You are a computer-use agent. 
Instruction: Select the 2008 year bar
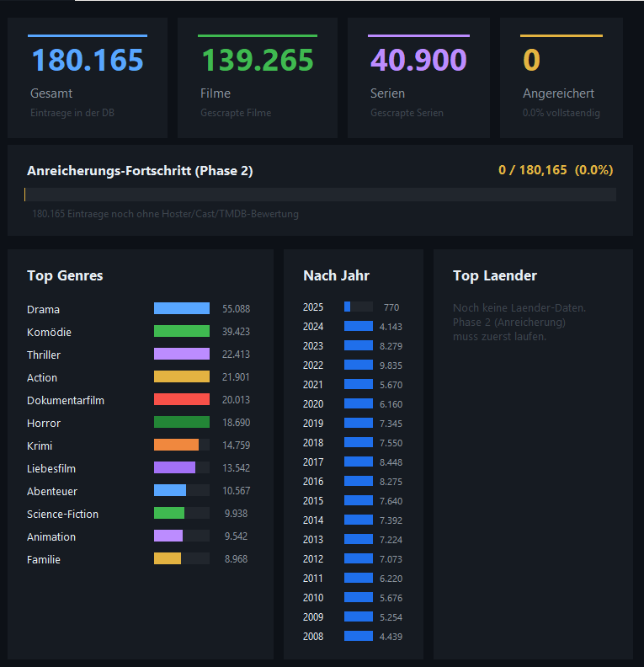[x=359, y=636]
